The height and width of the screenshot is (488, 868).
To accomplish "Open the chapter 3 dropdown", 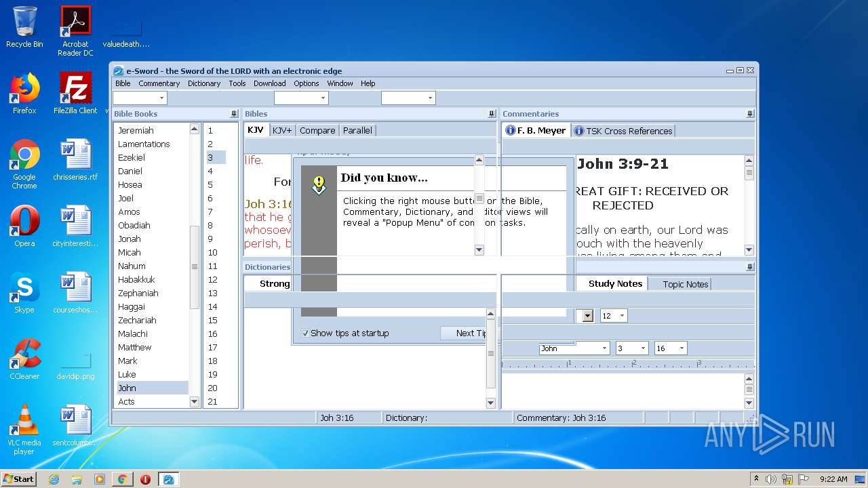I will point(632,348).
